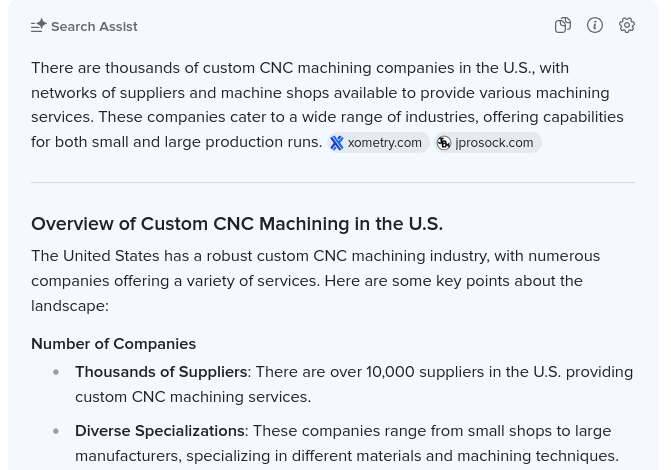671x470 pixels.
Task: Click the summary paragraph starting 'There are thousands'
Action: pyautogui.click(x=300, y=92)
